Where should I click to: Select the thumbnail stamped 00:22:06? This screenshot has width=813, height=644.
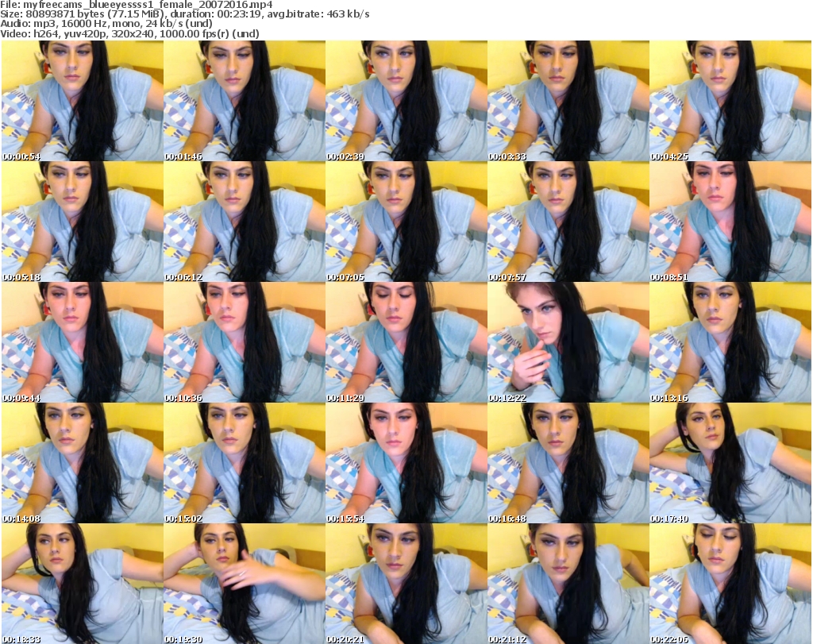tap(730, 584)
